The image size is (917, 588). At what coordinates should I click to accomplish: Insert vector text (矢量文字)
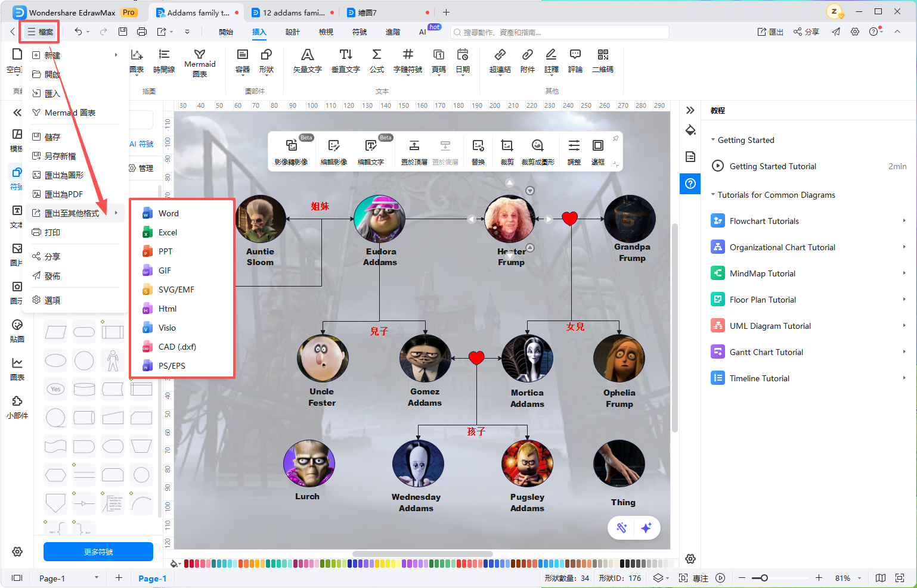coord(307,61)
